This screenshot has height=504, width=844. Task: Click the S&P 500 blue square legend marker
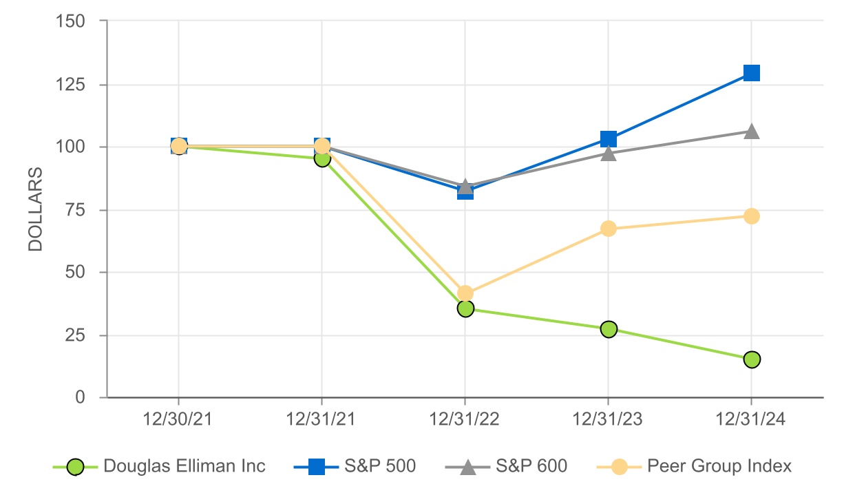316,467
